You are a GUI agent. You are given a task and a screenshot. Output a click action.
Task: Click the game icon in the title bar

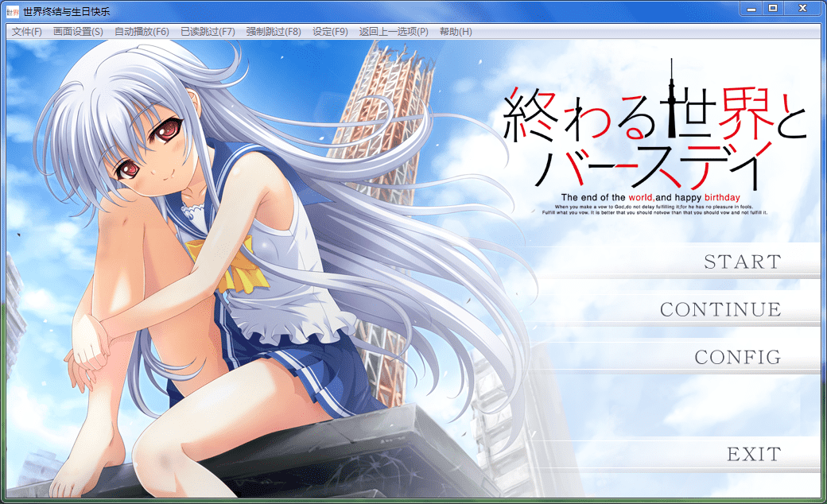[x=13, y=11]
